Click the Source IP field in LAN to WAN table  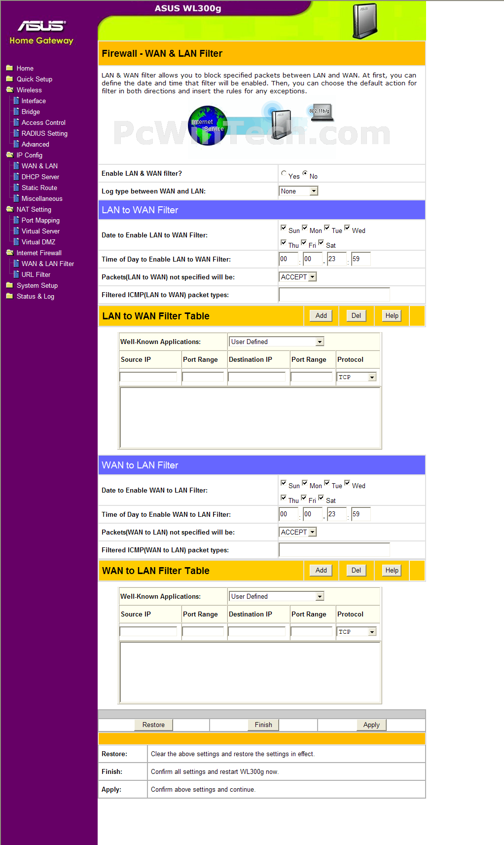pyautogui.click(x=148, y=377)
